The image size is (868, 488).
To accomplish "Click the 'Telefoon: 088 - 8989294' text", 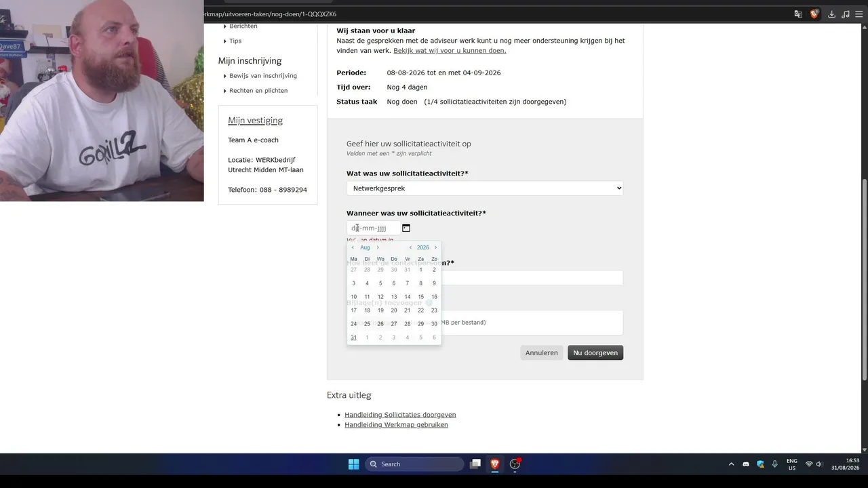I will (267, 190).
